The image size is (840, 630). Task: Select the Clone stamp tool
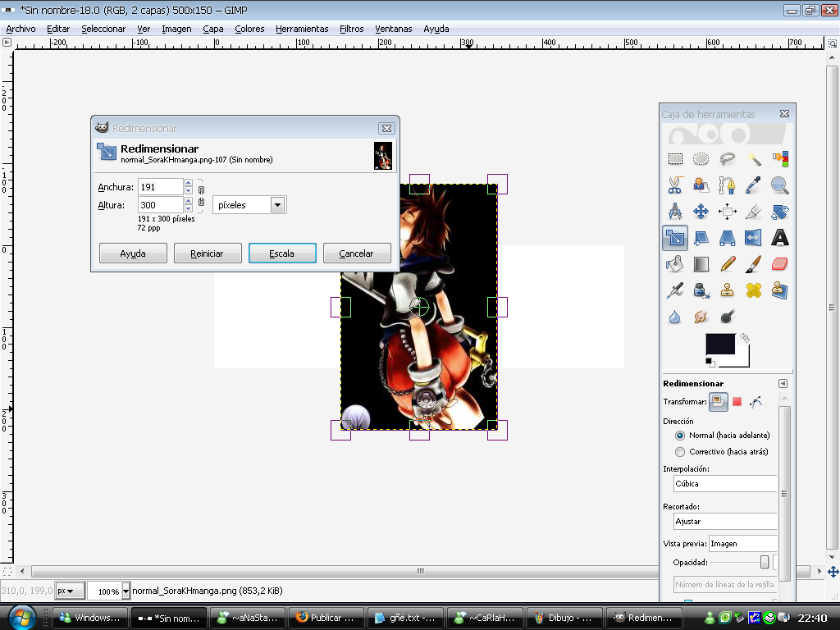(x=727, y=290)
